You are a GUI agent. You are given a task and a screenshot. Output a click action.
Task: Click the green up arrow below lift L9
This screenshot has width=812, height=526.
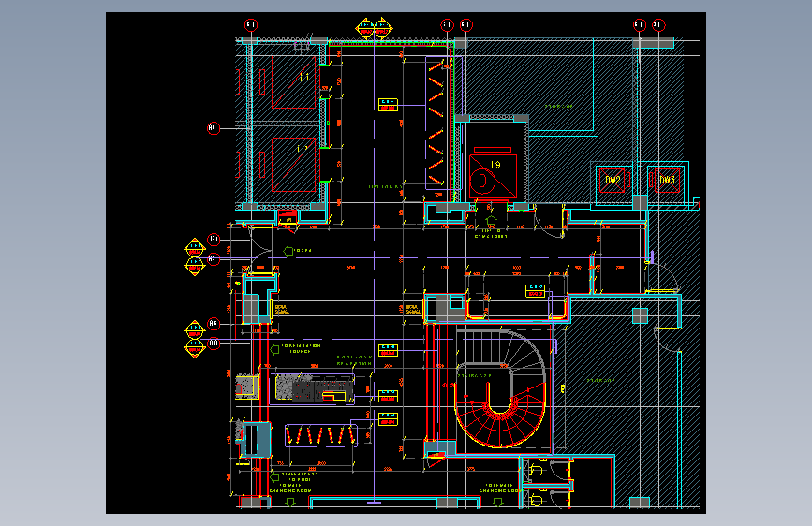491,221
